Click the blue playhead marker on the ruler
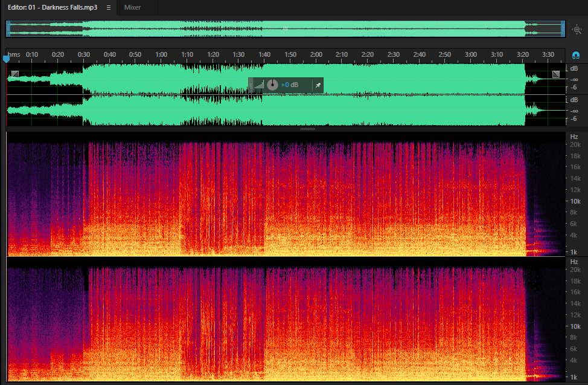 [x=6, y=59]
